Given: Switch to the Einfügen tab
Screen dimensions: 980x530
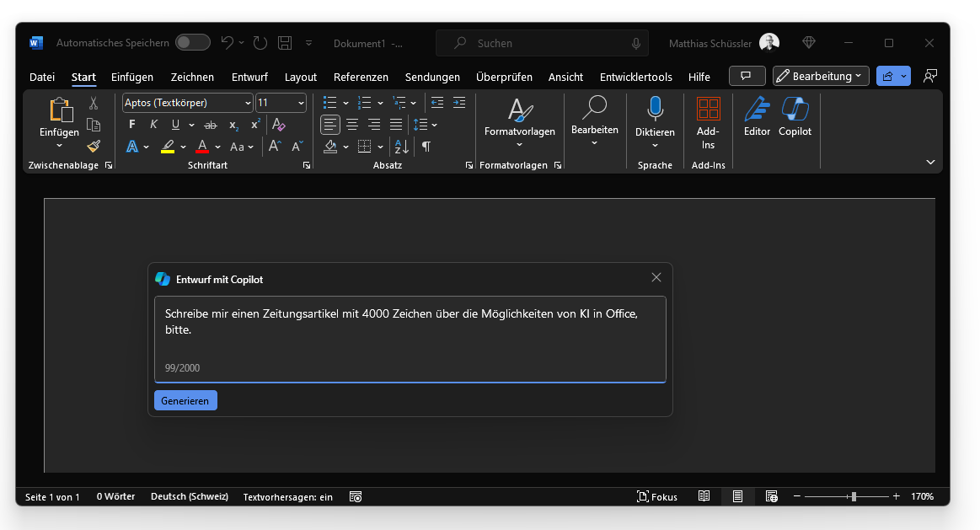Looking at the screenshot, I should click(x=132, y=77).
